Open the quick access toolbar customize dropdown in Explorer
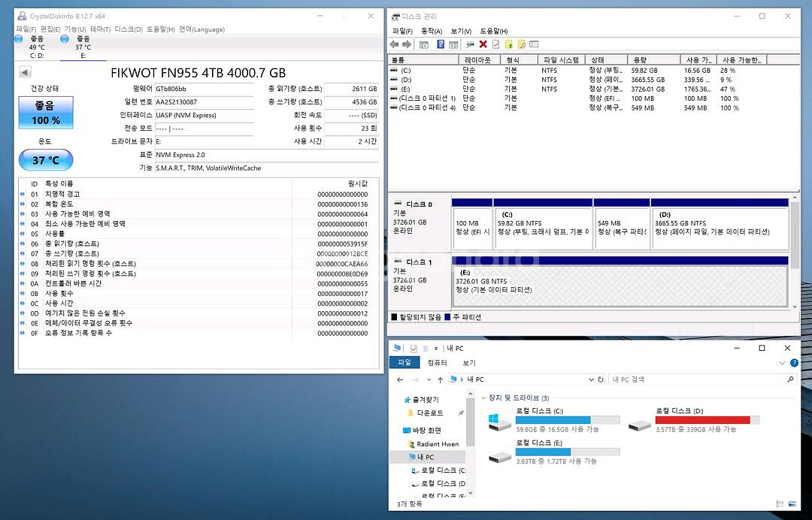The width and height of the screenshot is (812, 520). (x=436, y=349)
